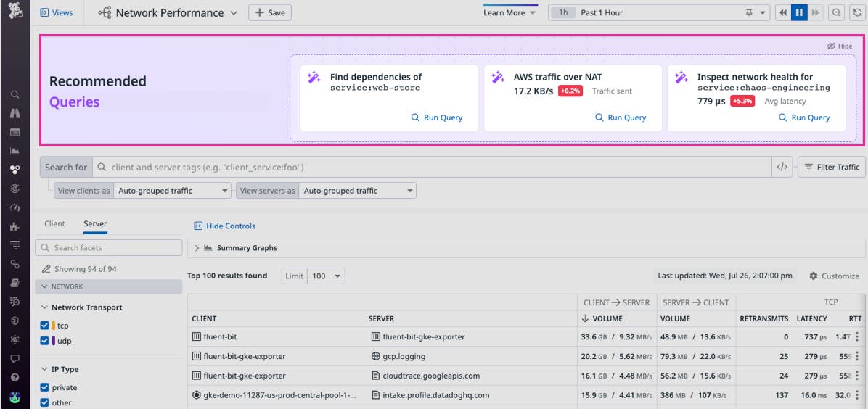
Task: Toggle the udp checkbox
Action: tap(45, 341)
